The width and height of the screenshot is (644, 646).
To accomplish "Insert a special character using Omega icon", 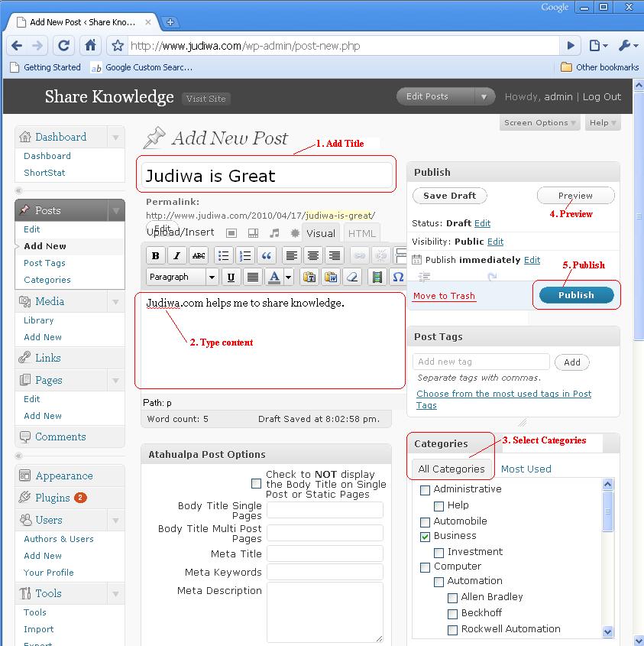I will pyautogui.click(x=398, y=277).
